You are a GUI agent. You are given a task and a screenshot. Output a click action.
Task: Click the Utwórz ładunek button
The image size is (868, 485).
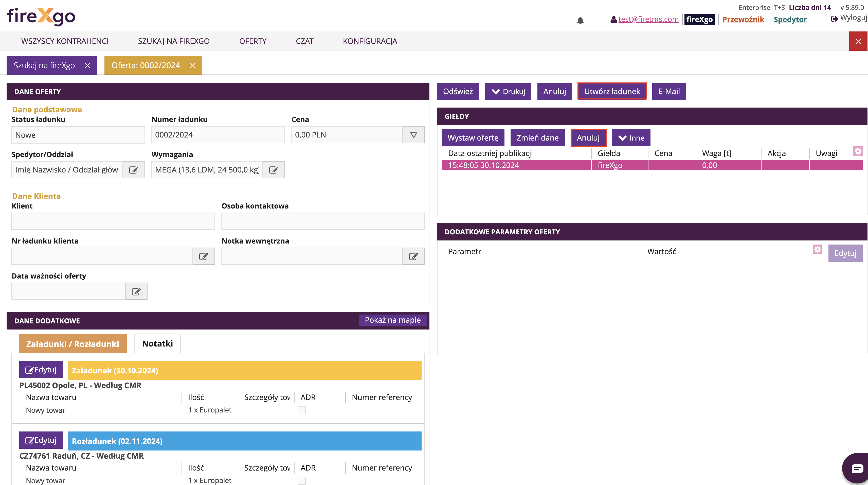[611, 91]
